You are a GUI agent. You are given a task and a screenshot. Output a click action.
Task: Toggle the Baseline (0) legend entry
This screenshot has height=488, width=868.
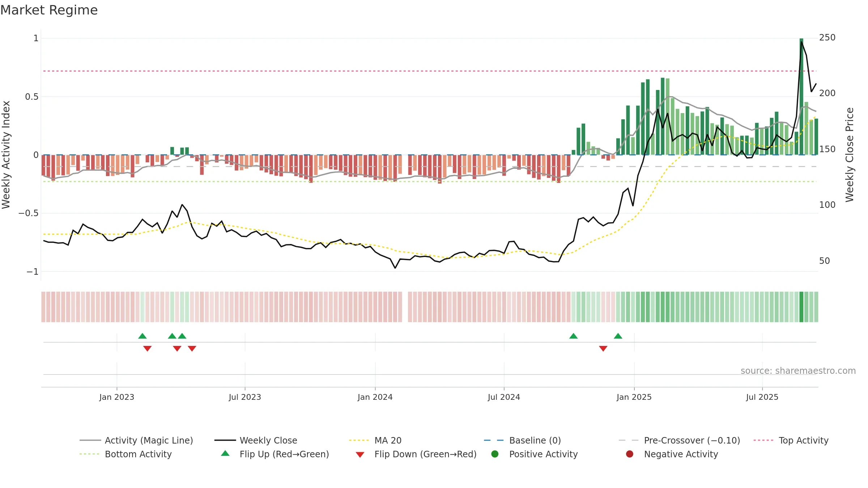click(523, 440)
